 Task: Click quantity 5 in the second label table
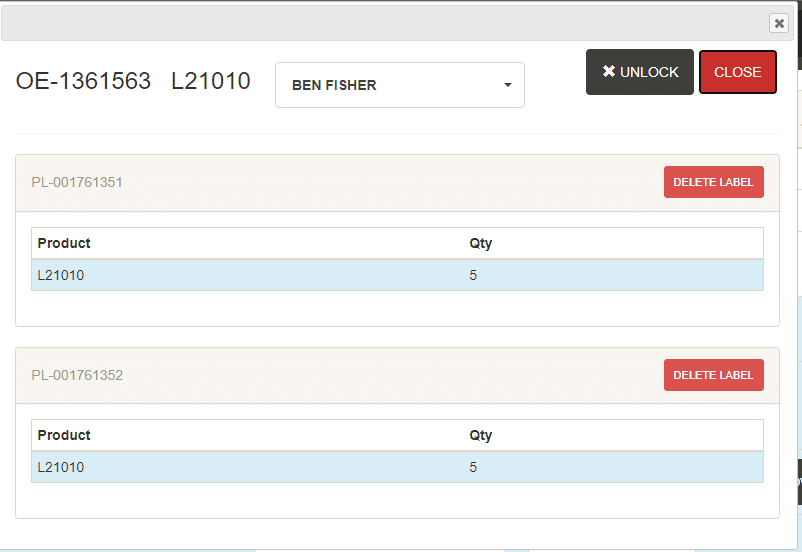tap(473, 467)
